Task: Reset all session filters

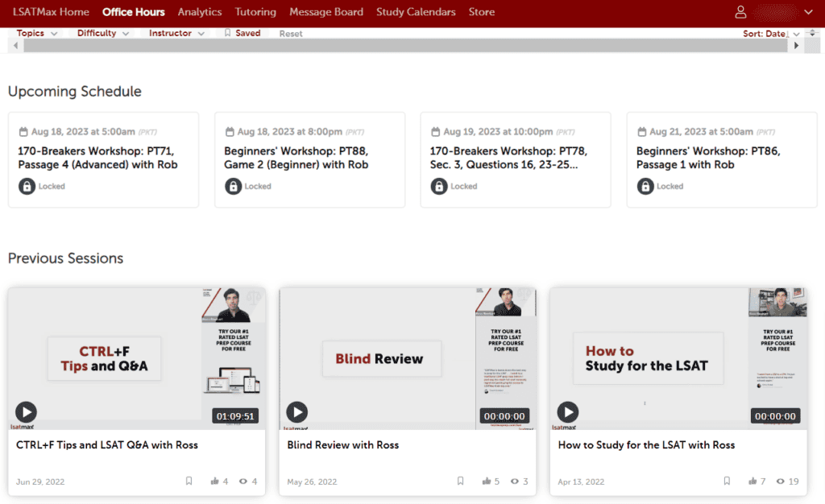Action: 291,34
